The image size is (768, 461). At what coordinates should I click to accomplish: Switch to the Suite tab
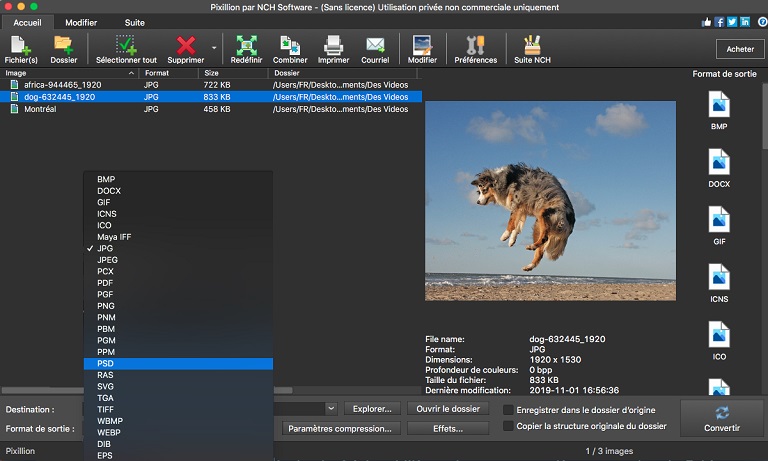[x=134, y=23]
